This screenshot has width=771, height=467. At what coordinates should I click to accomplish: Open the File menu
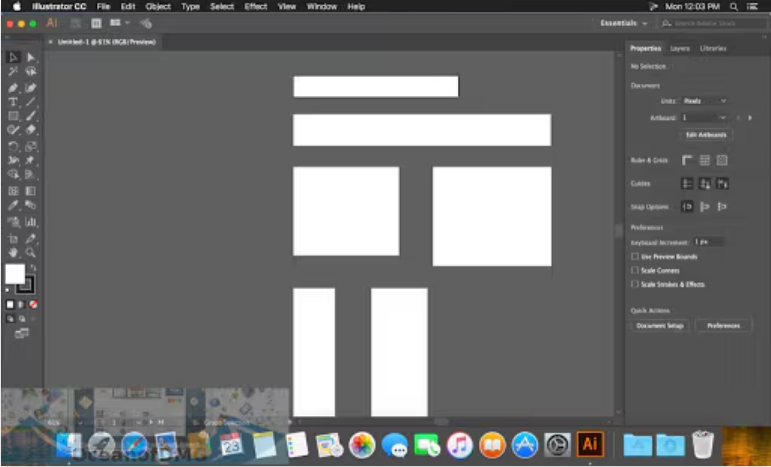[x=103, y=6]
